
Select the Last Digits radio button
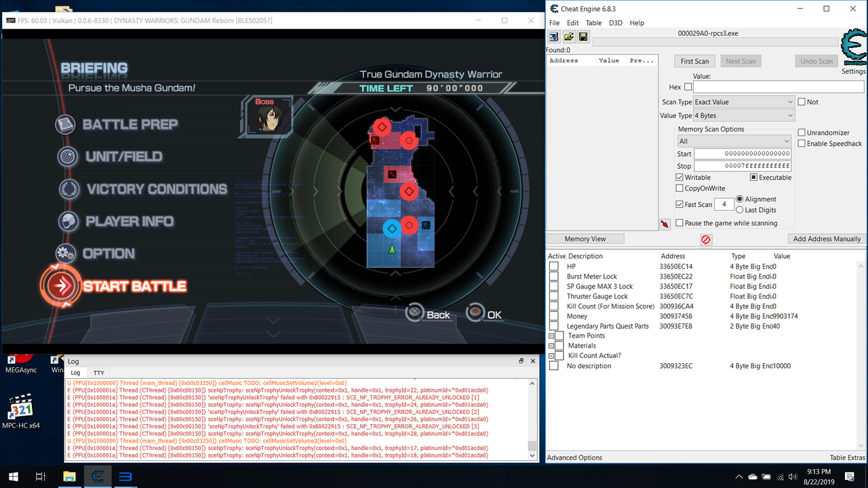click(x=740, y=210)
